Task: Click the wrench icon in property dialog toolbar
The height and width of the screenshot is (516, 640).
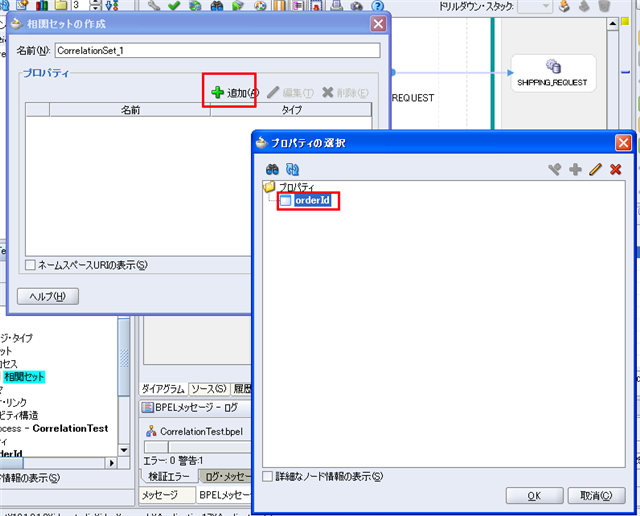Action: (555, 170)
